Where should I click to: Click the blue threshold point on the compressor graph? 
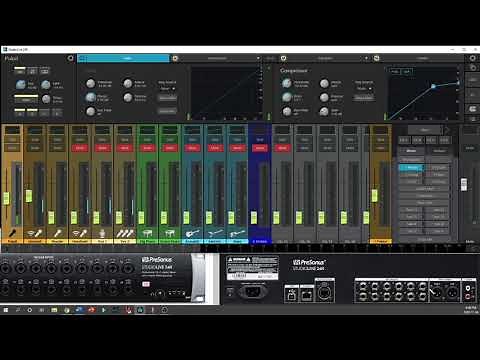coord(433,86)
